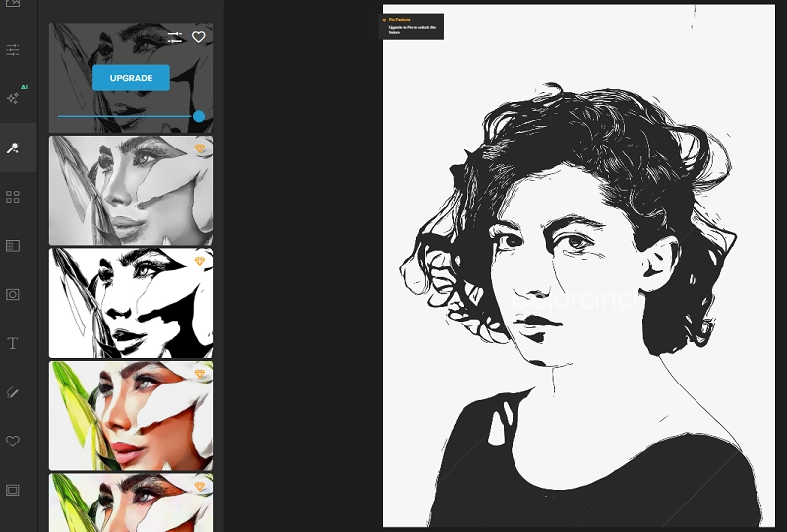Open settings sliders on selected effect
The width and height of the screenshot is (787, 532).
pyautogui.click(x=175, y=37)
